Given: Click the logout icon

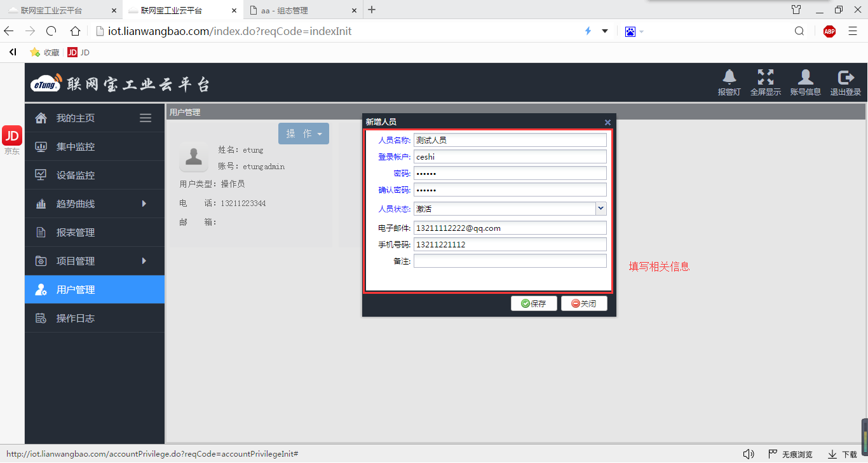Looking at the screenshot, I should pyautogui.click(x=846, y=77).
